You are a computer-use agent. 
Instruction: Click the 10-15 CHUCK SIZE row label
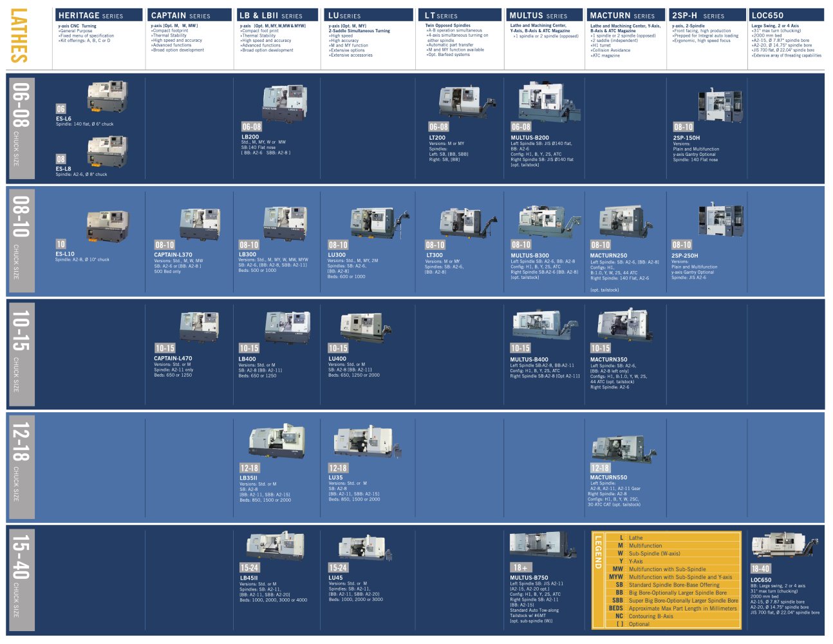[21, 353]
